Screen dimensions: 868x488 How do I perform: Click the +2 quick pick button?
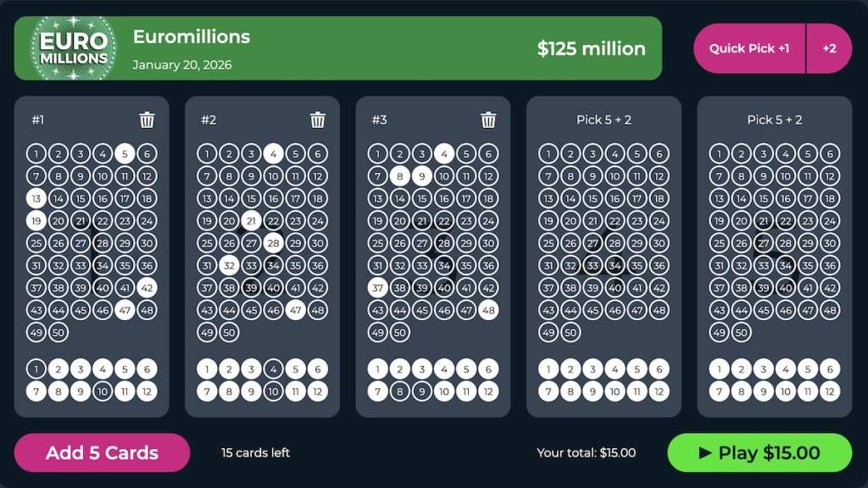point(829,48)
